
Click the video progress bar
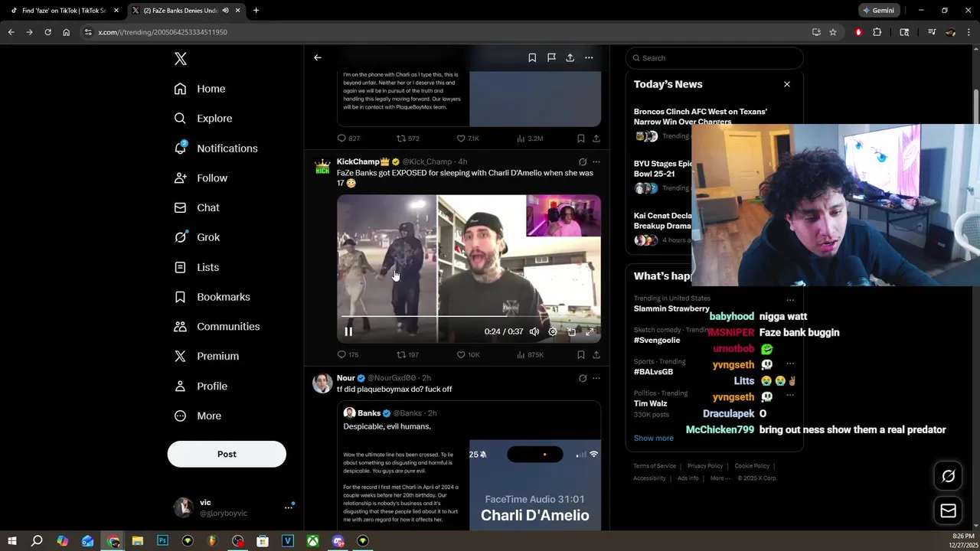(x=469, y=315)
